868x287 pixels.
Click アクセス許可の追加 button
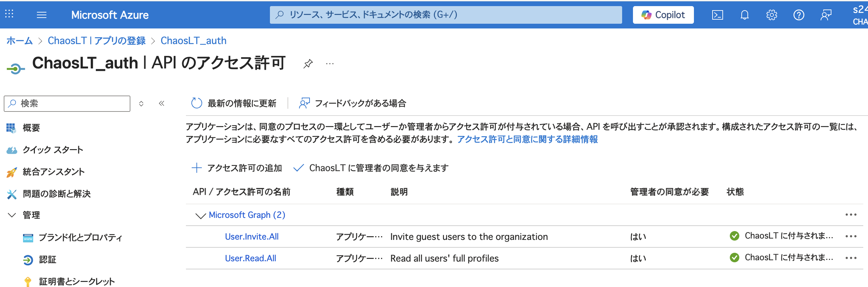pyautogui.click(x=237, y=168)
